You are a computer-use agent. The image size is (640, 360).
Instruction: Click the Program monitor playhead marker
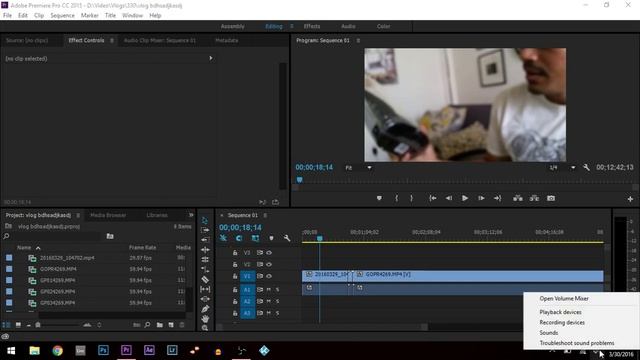coord(300,180)
